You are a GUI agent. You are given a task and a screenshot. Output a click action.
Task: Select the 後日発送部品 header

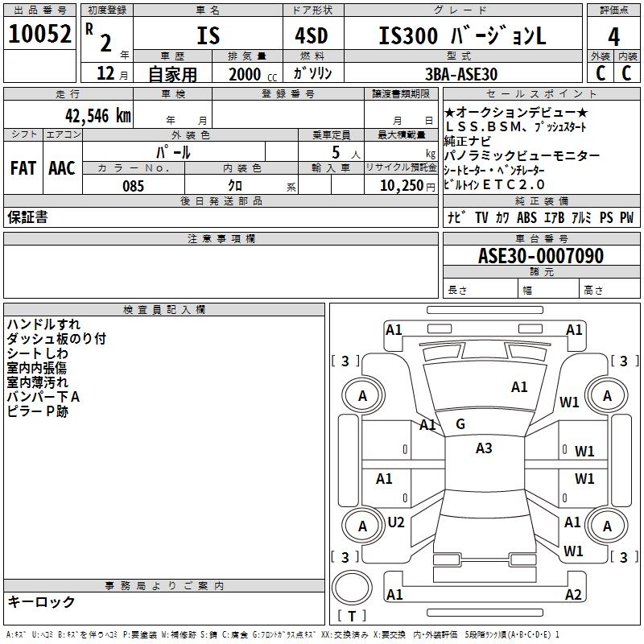[x=221, y=200]
